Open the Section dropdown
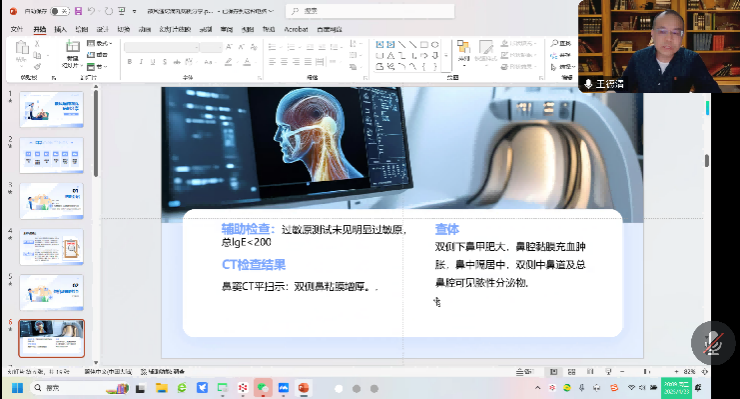This screenshot has height=399, width=740. coord(97,67)
